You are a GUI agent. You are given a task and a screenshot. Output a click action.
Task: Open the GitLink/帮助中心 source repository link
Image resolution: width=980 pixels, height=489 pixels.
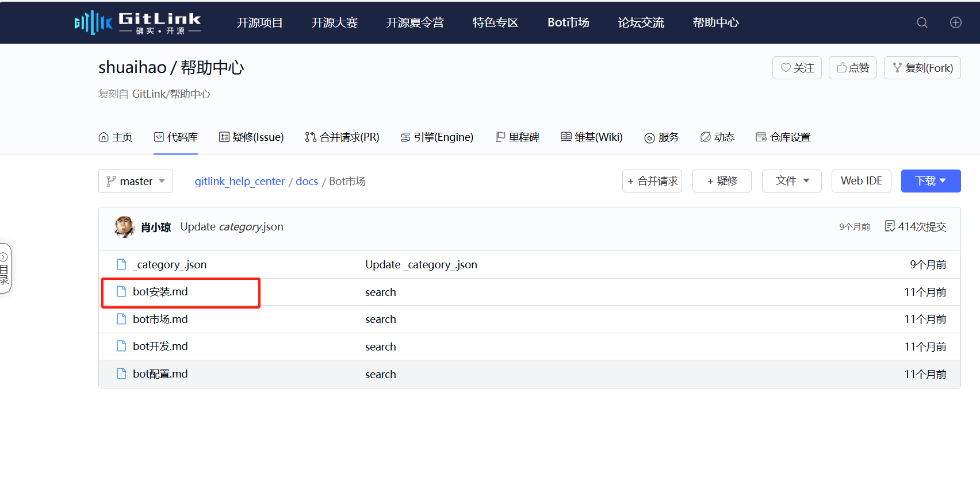(x=171, y=94)
